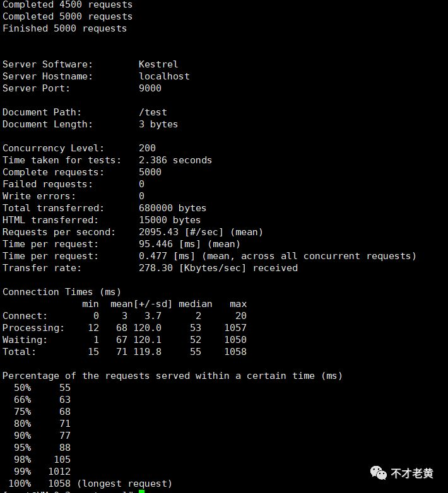This screenshot has height=493, width=448.
Task: Click the Total transferred 680000 bytes value
Action: click(x=172, y=208)
